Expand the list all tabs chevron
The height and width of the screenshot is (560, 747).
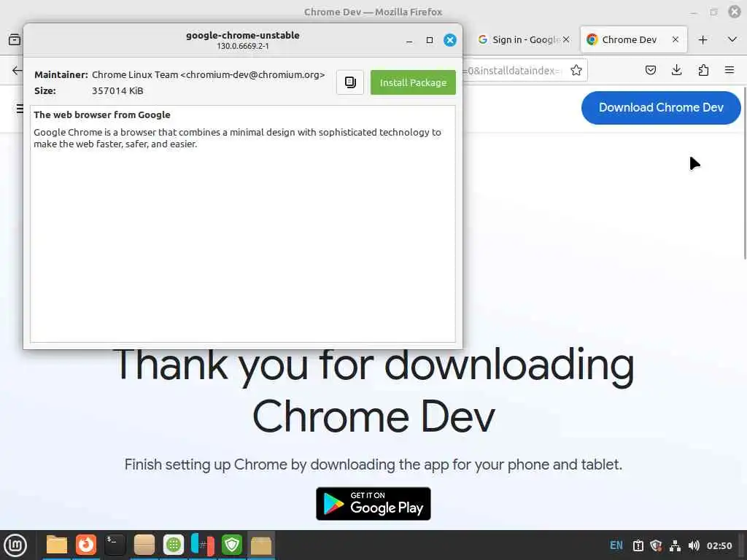click(732, 39)
